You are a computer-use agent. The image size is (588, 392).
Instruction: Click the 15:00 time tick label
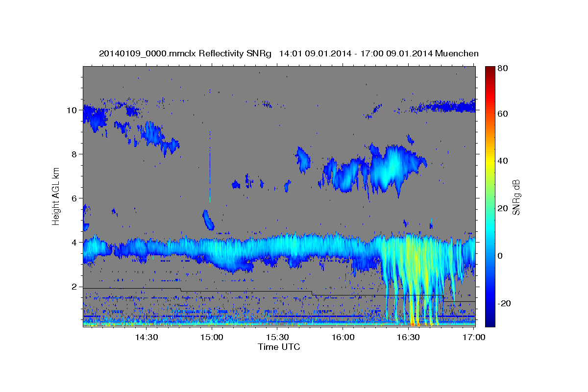point(212,338)
